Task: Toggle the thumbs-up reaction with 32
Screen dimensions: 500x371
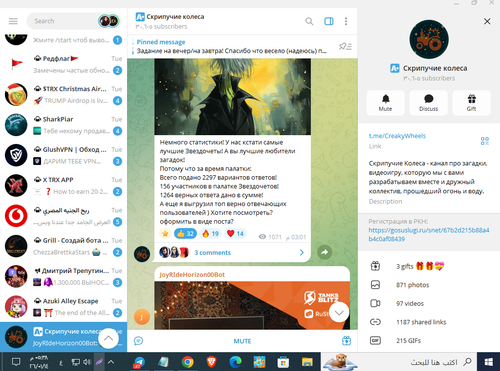Action: tap(185, 233)
